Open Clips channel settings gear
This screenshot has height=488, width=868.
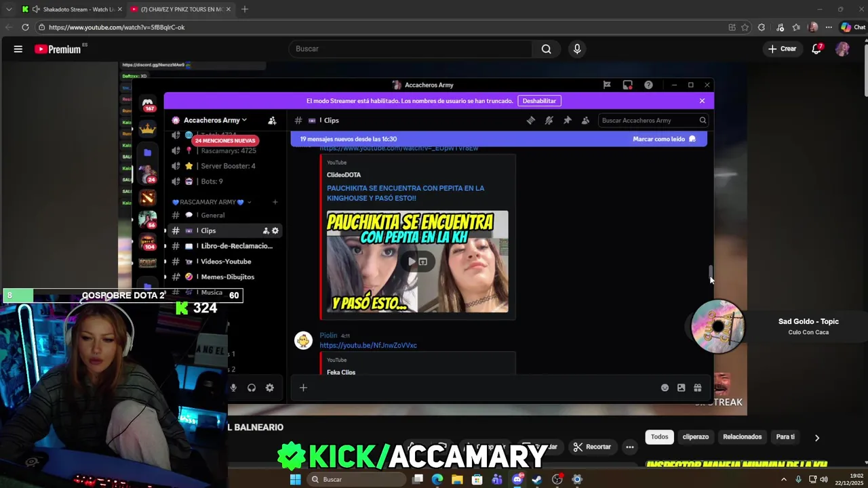point(275,230)
